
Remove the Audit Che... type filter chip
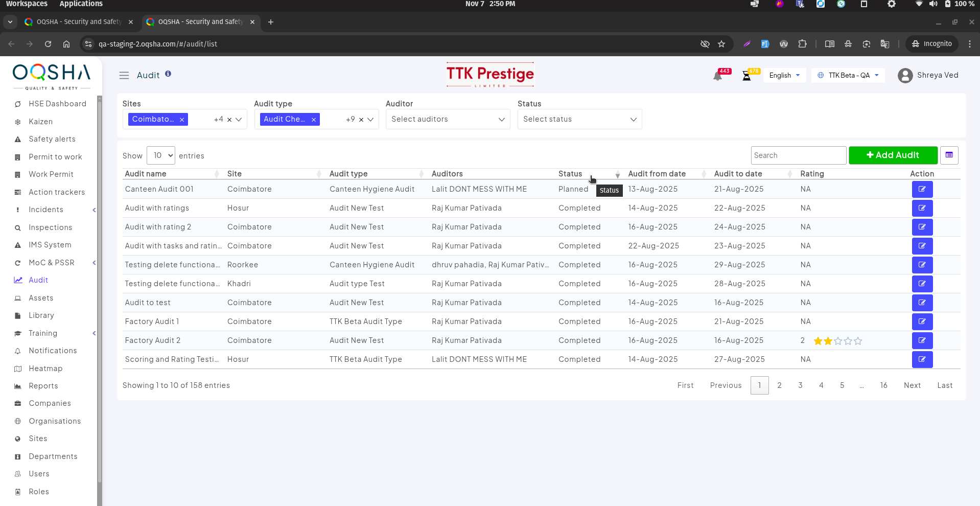point(314,120)
